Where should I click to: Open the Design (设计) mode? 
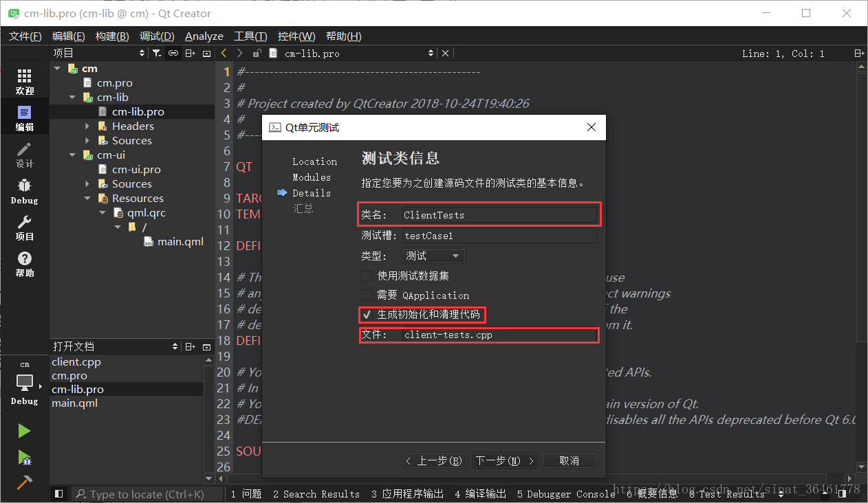point(24,155)
